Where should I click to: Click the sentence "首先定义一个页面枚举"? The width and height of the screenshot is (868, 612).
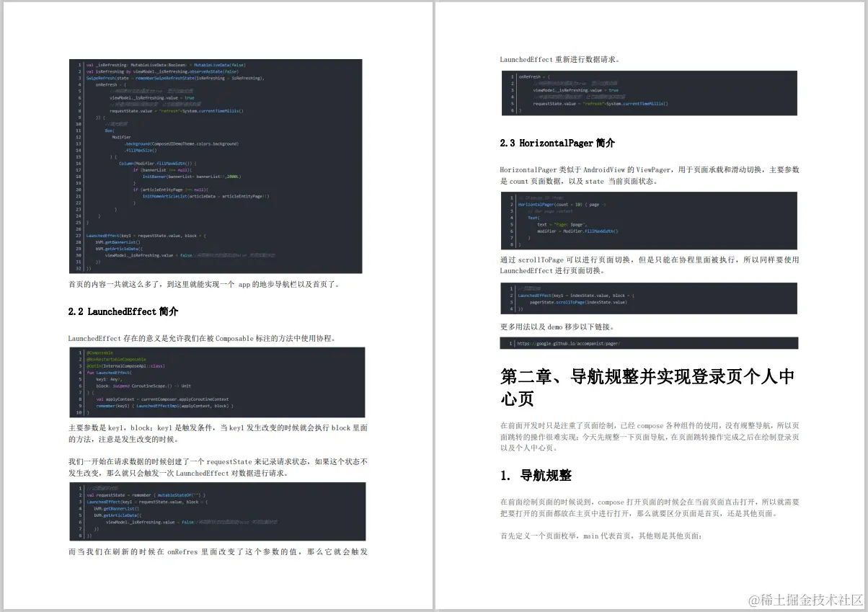coord(601,536)
